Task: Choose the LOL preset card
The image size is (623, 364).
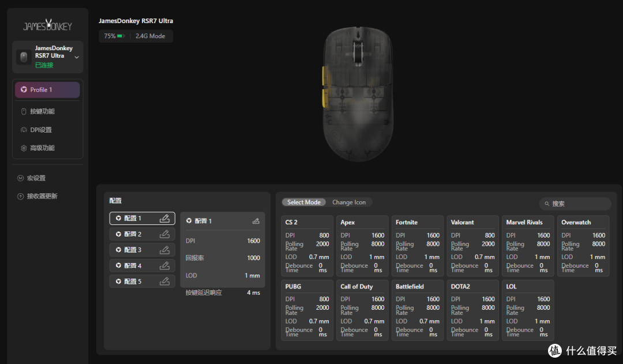Action: point(528,310)
